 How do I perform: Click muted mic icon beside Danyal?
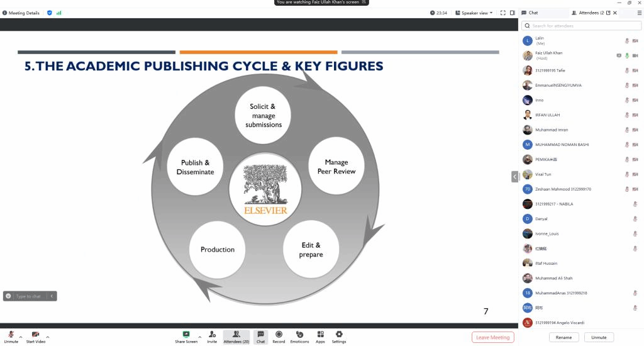(635, 219)
